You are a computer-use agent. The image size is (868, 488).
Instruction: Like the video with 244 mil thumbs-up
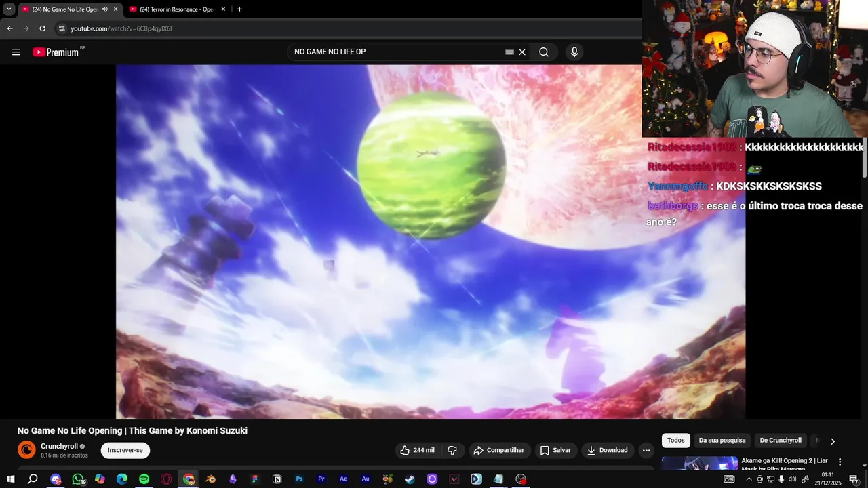click(x=417, y=450)
